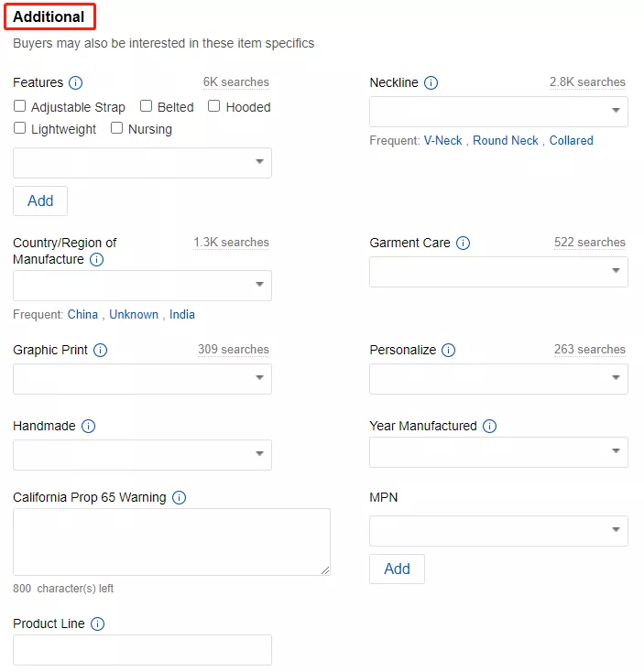Click the Neckline info icon

(x=431, y=82)
